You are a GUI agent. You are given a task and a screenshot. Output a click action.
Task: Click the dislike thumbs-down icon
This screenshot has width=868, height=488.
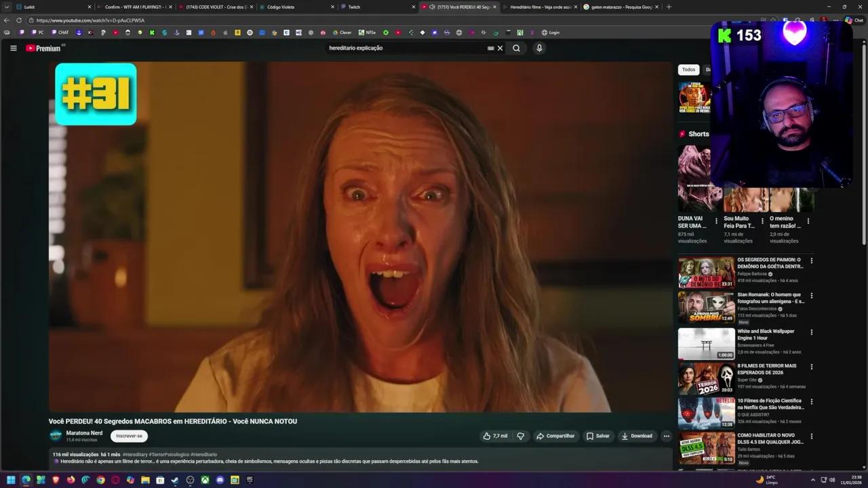(x=520, y=436)
